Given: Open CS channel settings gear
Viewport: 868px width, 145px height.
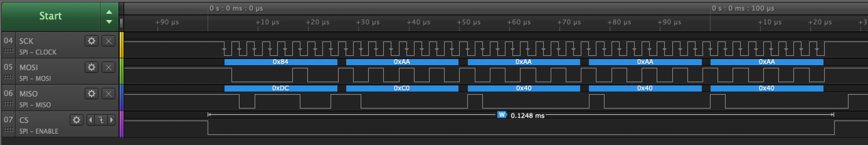Looking at the screenshot, I should click(x=77, y=120).
